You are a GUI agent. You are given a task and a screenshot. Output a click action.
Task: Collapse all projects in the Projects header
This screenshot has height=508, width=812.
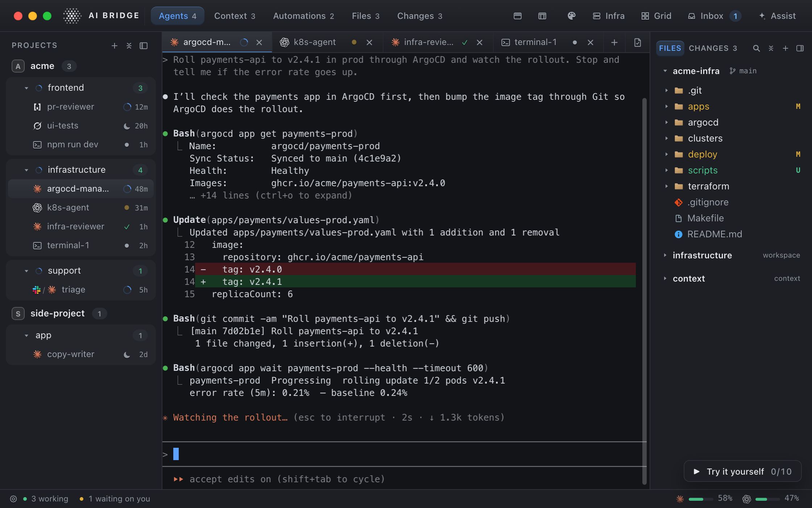(129, 46)
